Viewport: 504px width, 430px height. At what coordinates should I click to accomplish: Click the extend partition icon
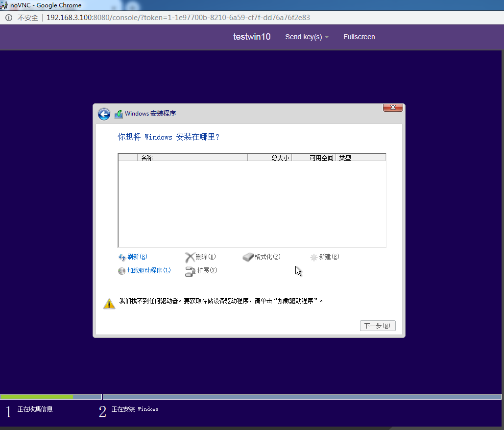click(x=190, y=271)
